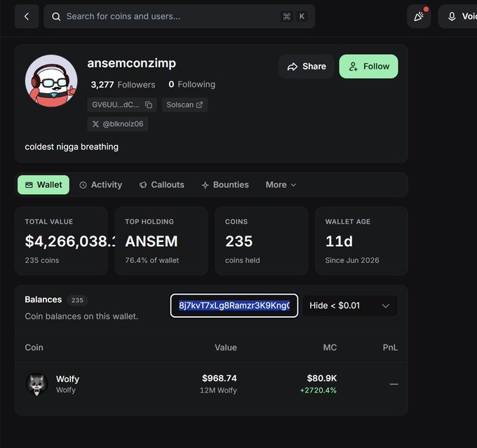The image size is (477, 448).
Task: Share this profile
Action: pos(307,67)
